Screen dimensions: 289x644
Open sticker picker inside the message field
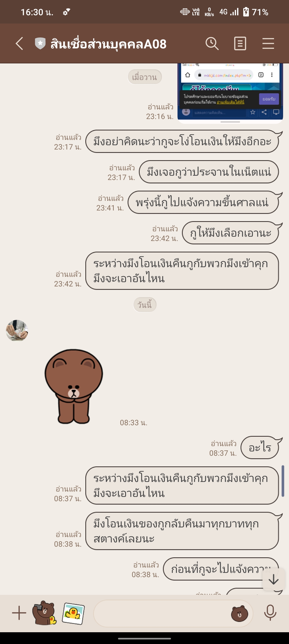tap(239, 614)
